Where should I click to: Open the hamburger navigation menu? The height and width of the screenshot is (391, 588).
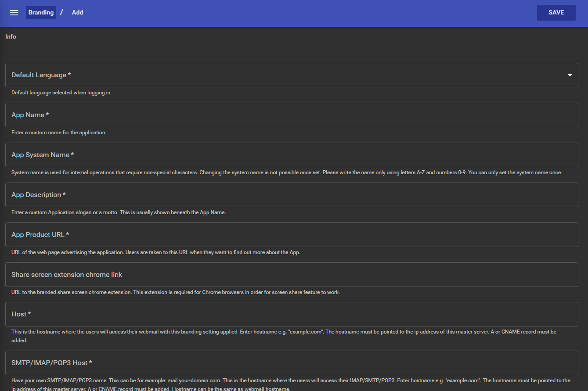[14, 13]
